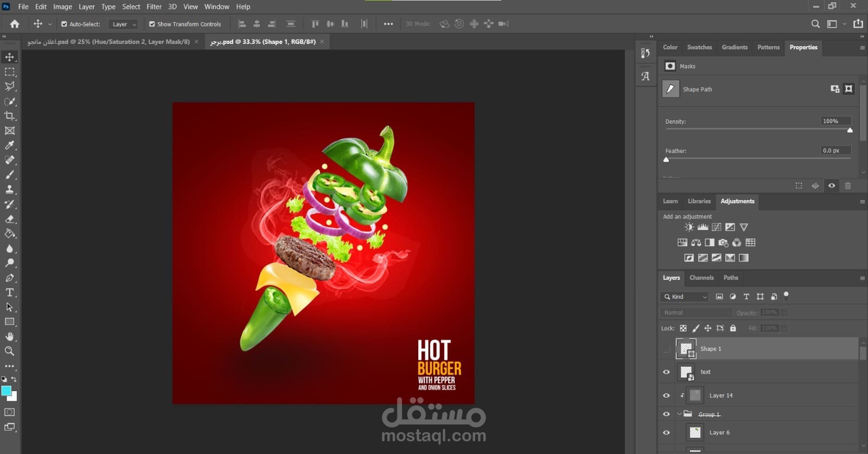Click the foreground cyan color swatch
Viewport: 868px width, 454px height.
(x=7, y=391)
